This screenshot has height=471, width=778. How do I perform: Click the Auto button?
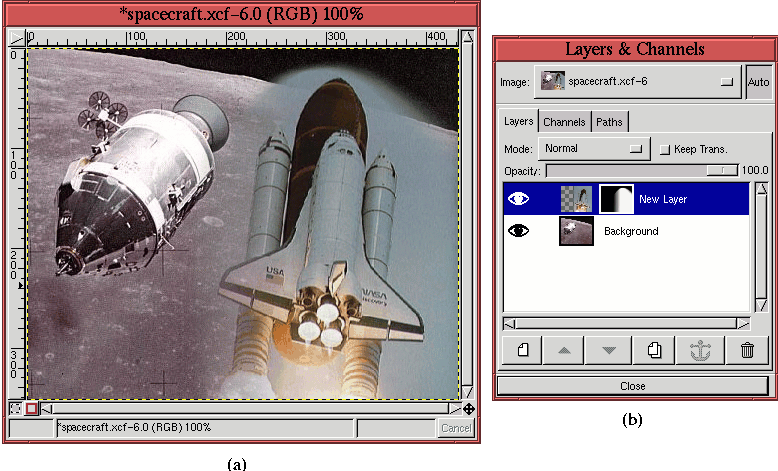(758, 82)
